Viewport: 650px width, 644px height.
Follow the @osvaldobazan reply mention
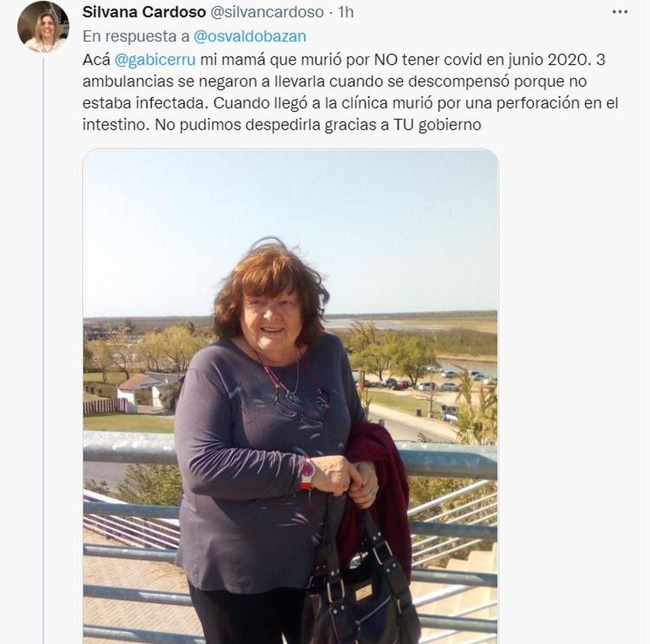[250, 36]
